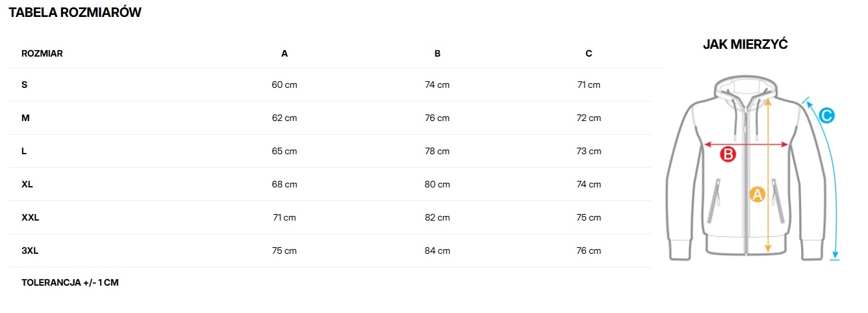Select the XXL size row label
Viewport: 868px width, 313px height.
point(31,217)
